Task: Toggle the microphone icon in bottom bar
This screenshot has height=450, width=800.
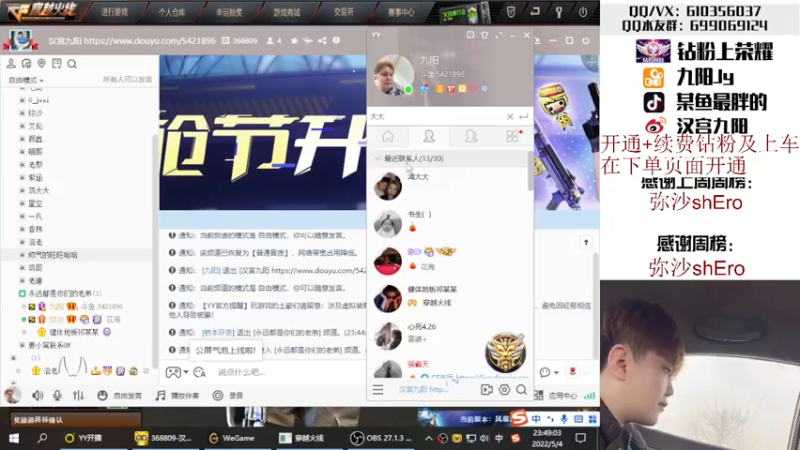Action: pyautogui.click(x=57, y=395)
